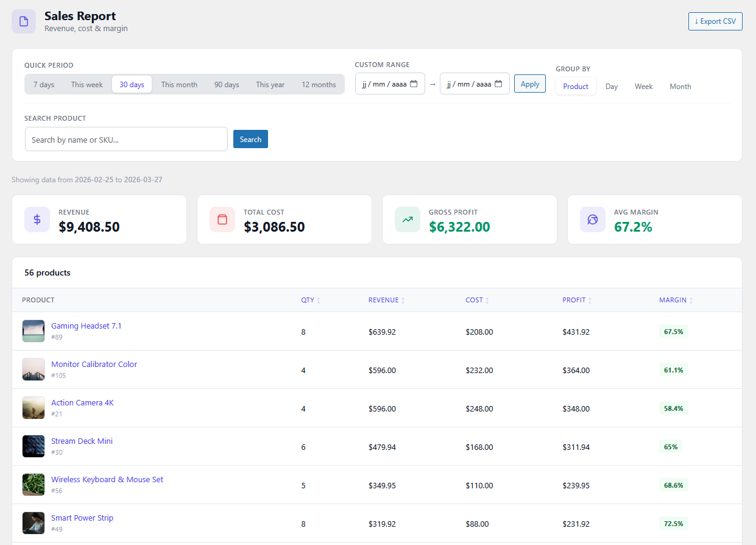Image resolution: width=756 pixels, height=545 pixels.
Task: Click the icon on the Total Cost card
Action: click(222, 219)
